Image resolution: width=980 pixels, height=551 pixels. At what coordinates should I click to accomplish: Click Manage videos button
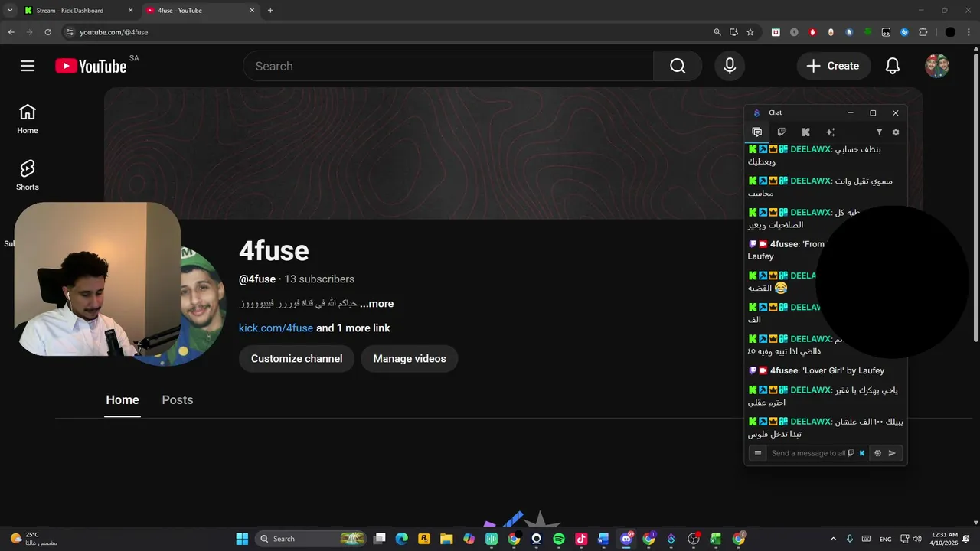click(410, 359)
